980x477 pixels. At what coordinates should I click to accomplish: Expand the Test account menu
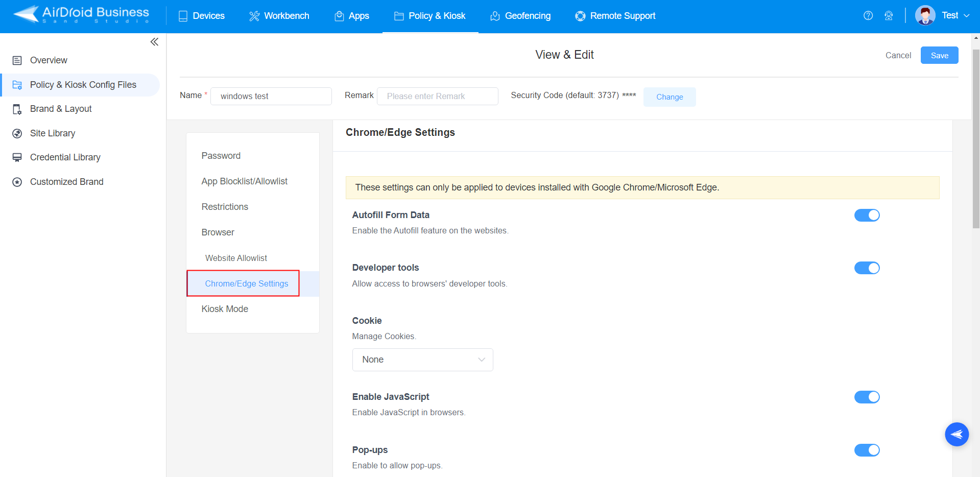tap(950, 15)
